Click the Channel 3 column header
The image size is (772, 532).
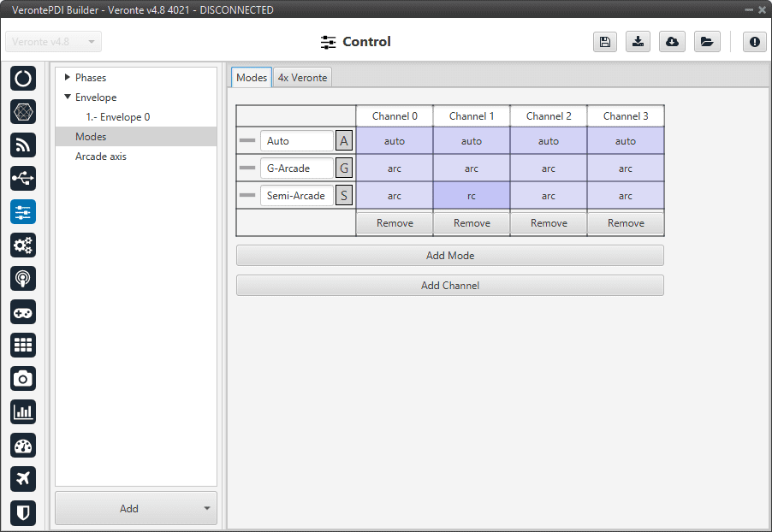pos(626,116)
